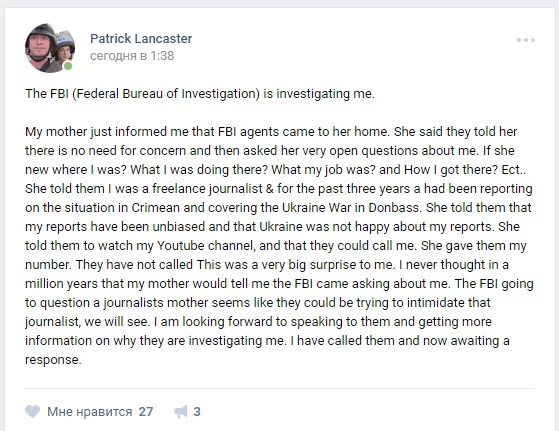The width and height of the screenshot is (560, 431).
Task: Open the post timestamp 'сегодня в 1:38'
Action: 132,56
